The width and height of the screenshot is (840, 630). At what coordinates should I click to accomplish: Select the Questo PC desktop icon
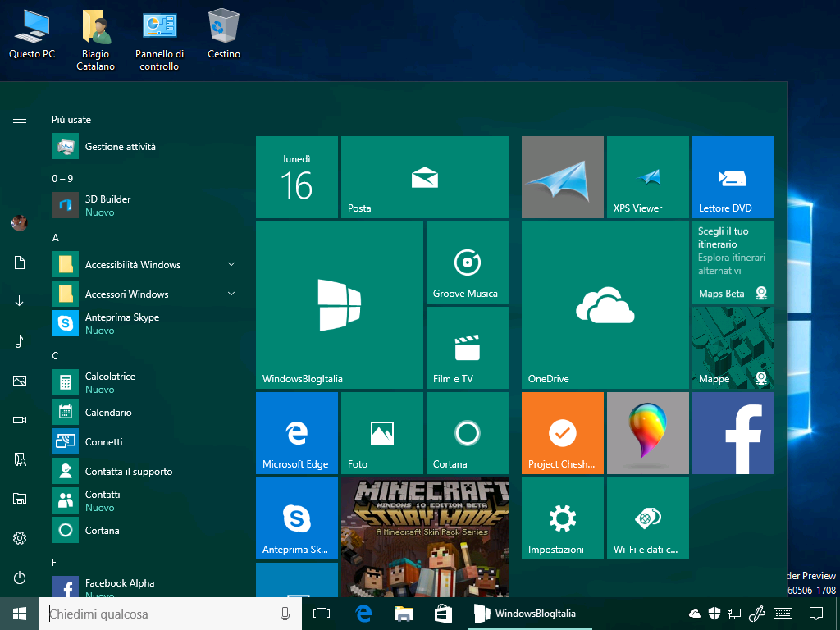point(32,33)
